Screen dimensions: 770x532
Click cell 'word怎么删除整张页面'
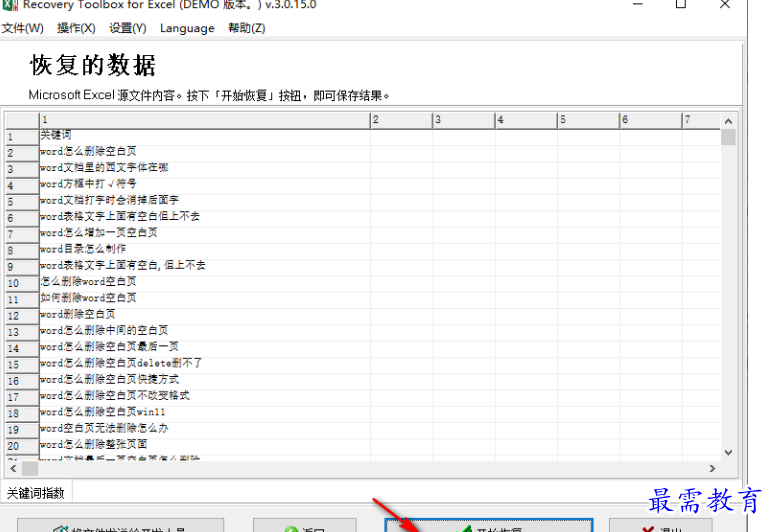[204, 445]
